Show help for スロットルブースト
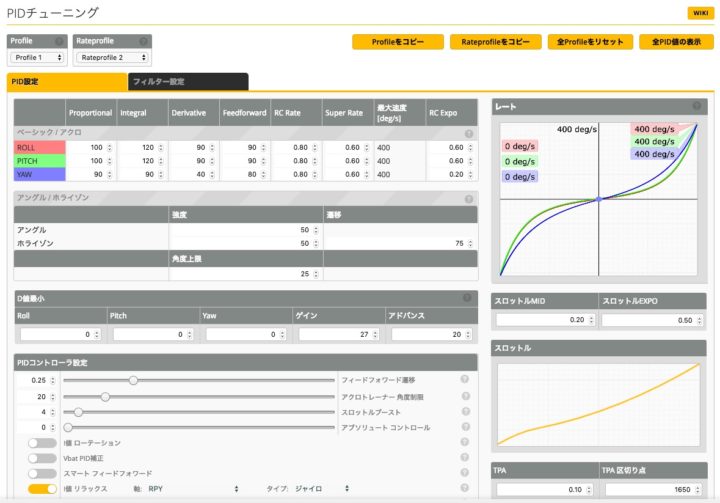The width and height of the screenshot is (720, 503). tap(465, 411)
